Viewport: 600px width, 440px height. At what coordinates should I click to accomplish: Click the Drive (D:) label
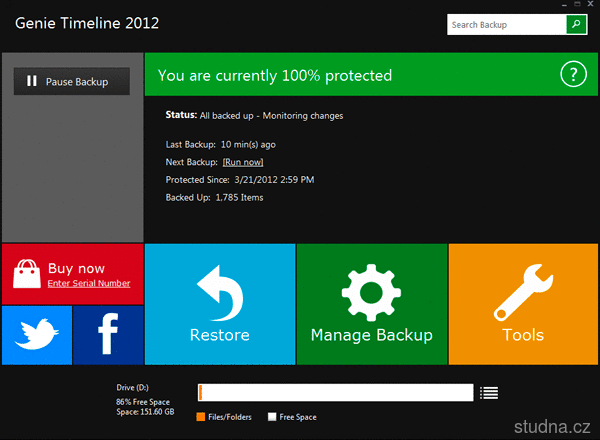pyautogui.click(x=134, y=386)
